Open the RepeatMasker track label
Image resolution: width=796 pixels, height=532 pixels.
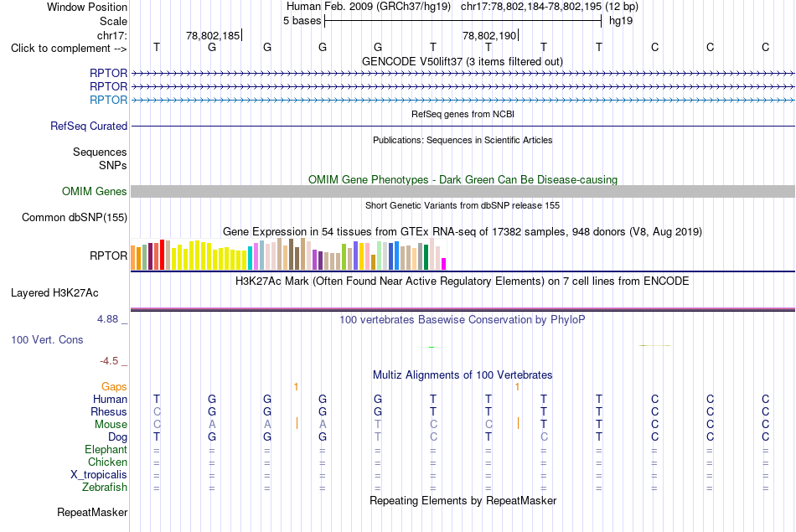pyautogui.click(x=92, y=512)
